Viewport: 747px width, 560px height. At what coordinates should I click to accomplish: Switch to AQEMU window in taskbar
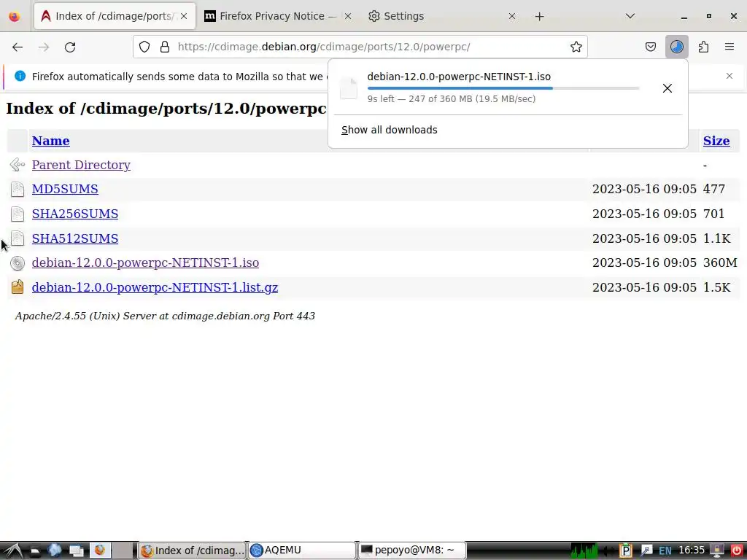pyautogui.click(x=301, y=551)
